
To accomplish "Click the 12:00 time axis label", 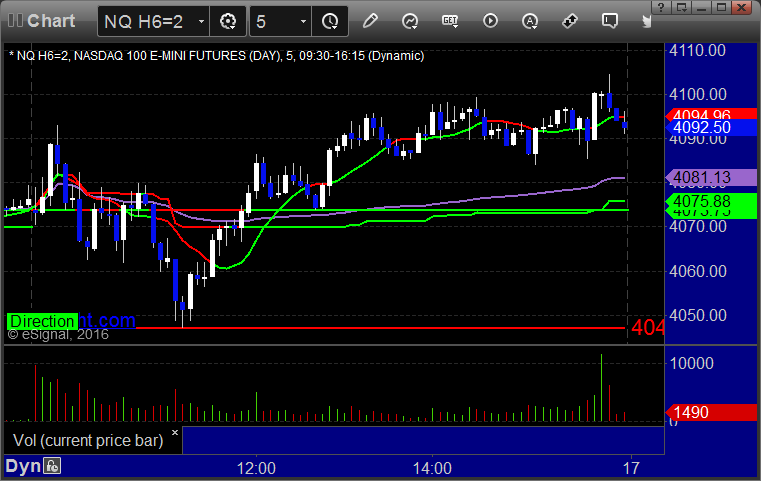I will [256, 468].
